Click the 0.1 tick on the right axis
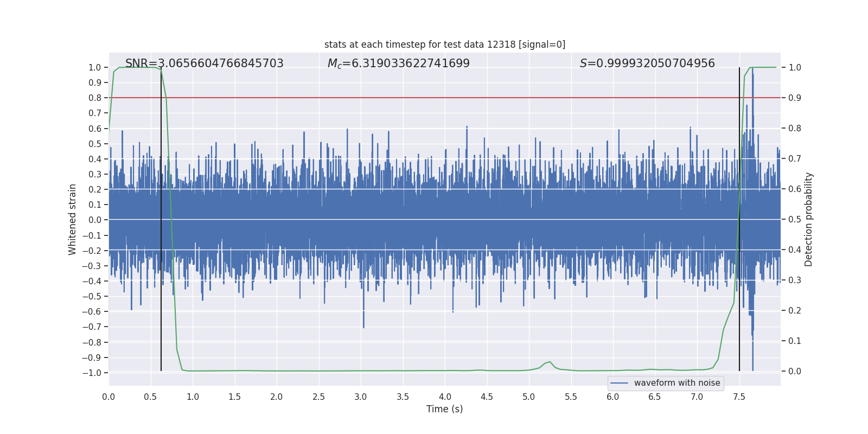Image resolution: width=868 pixels, height=434 pixels. click(x=795, y=341)
